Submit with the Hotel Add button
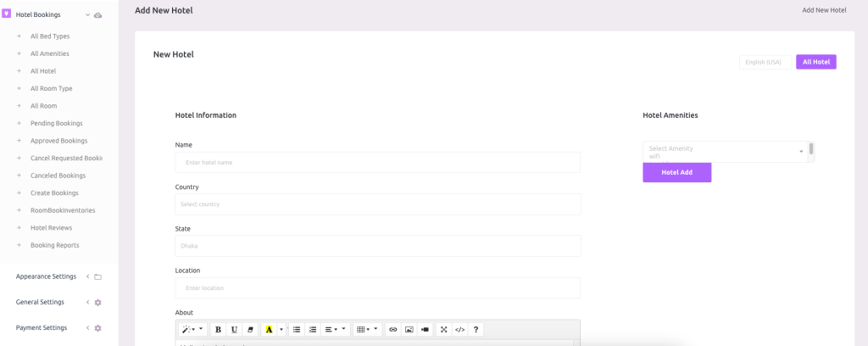This screenshot has height=346, width=868. 677,172
